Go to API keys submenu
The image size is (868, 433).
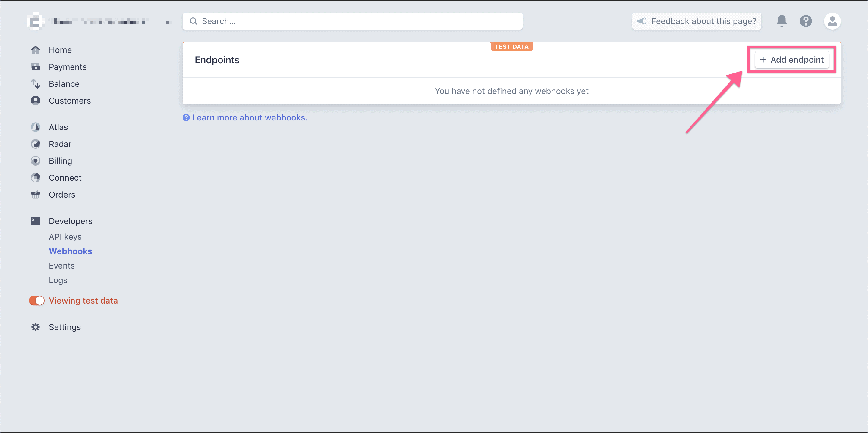[x=65, y=237]
